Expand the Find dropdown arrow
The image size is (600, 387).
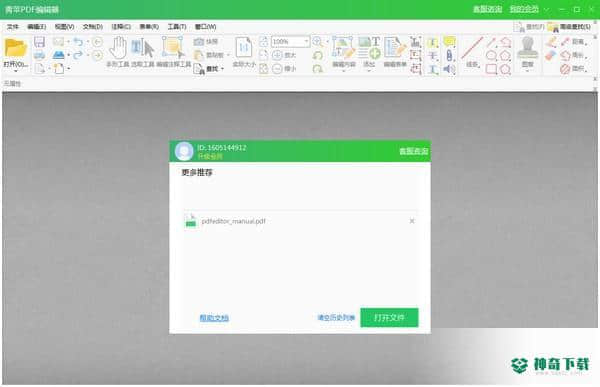(222, 69)
